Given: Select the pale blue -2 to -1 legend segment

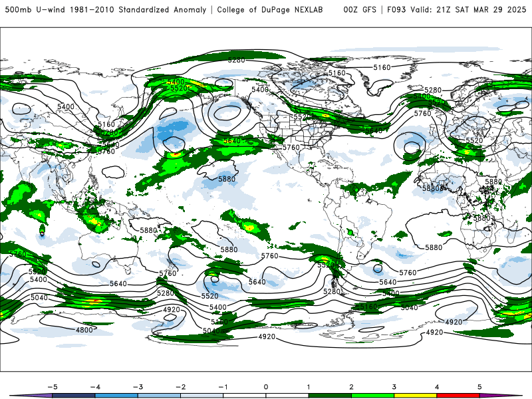Looking at the screenshot, I should 202,396.
